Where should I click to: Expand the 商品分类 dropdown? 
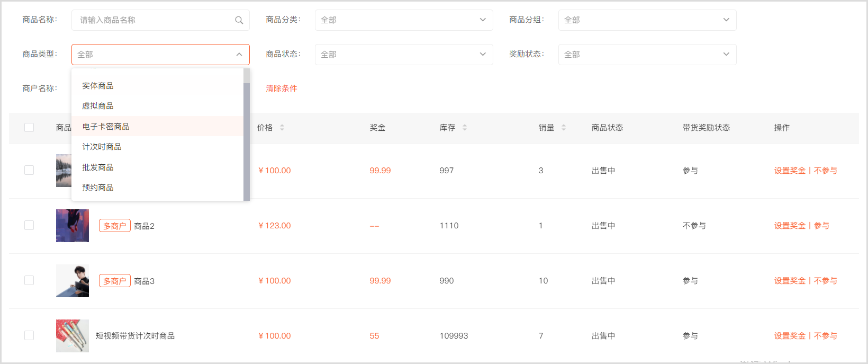click(403, 20)
